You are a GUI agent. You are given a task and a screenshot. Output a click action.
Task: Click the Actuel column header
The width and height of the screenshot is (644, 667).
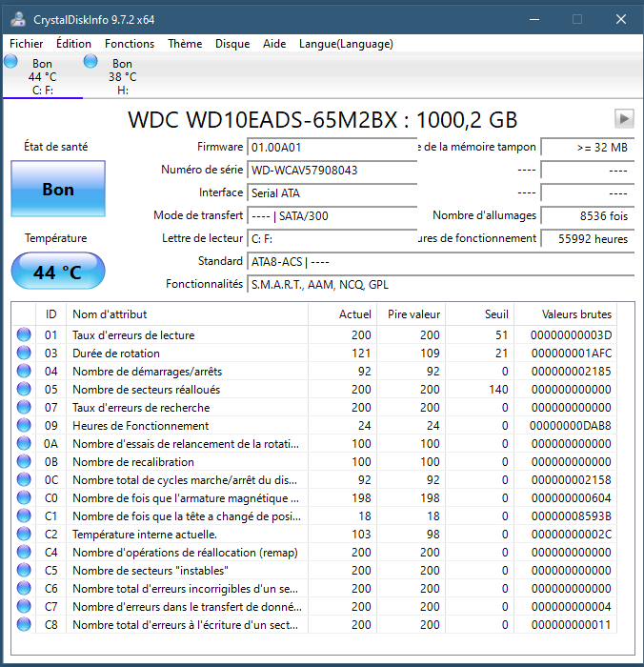[342, 314]
